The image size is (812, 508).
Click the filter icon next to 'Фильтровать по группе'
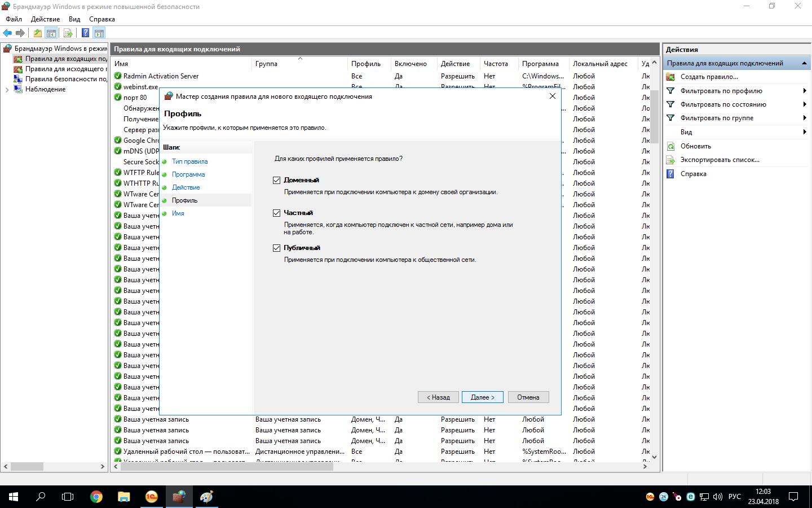tap(670, 118)
